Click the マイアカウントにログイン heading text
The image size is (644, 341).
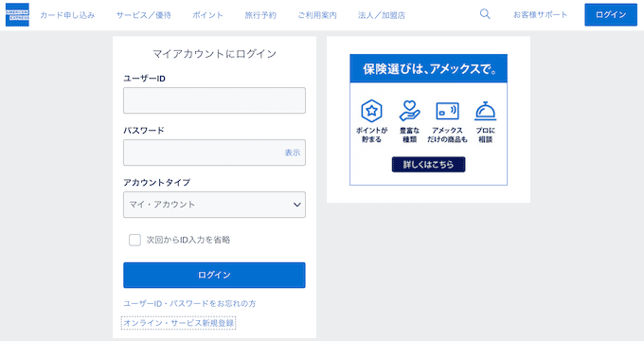click(x=214, y=54)
